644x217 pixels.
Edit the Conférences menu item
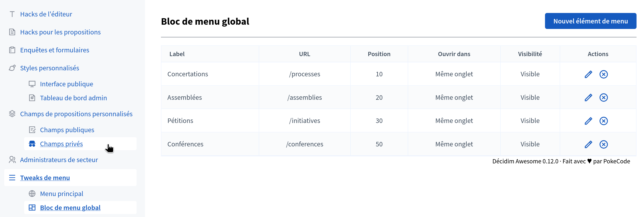tap(588, 144)
